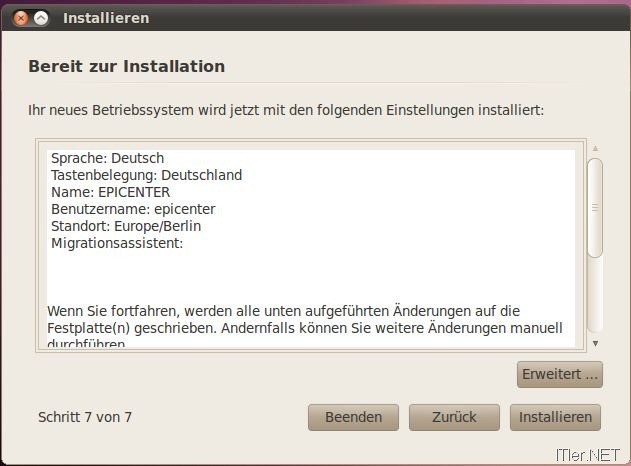Start installation with the Installieren button
The height and width of the screenshot is (466, 631).
[555, 417]
